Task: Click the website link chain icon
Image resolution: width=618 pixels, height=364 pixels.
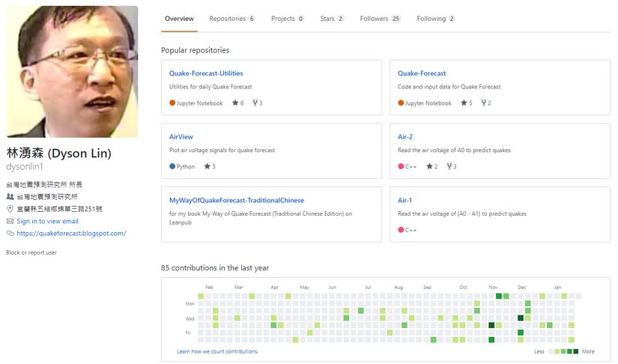Action: coord(10,233)
